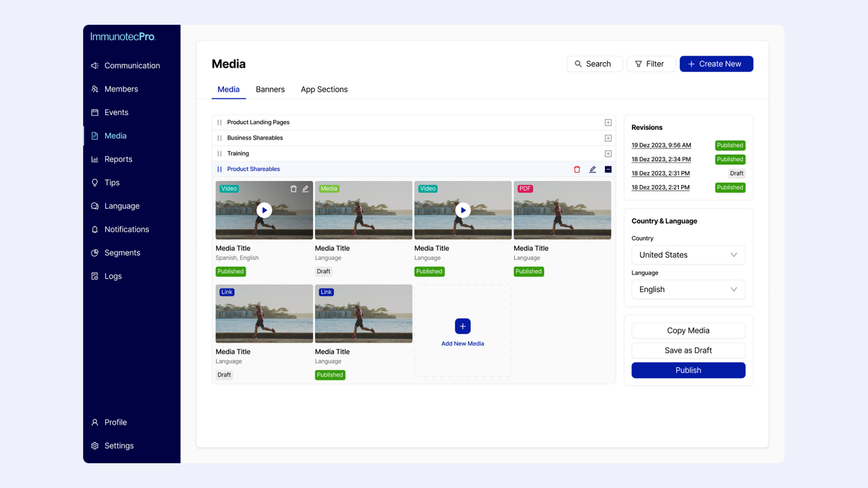This screenshot has width=868, height=488.
Task: Play the first video thumbnail
Action: coord(264,210)
